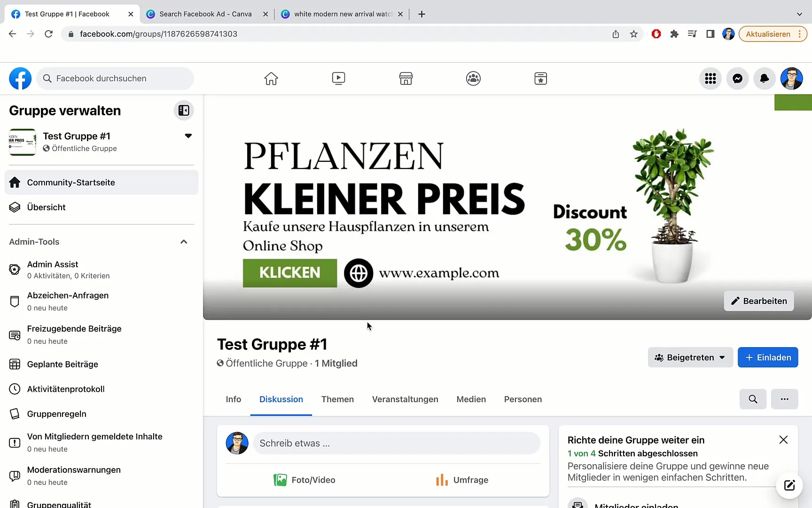Screen dimensions: 812x508
Task: Open the Test Gruppe #1 group switcher dropdown
Action: click(x=188, y=136)
